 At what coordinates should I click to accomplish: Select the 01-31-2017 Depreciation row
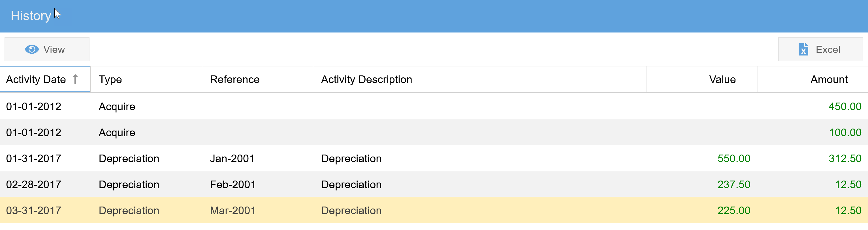point(506,159)
